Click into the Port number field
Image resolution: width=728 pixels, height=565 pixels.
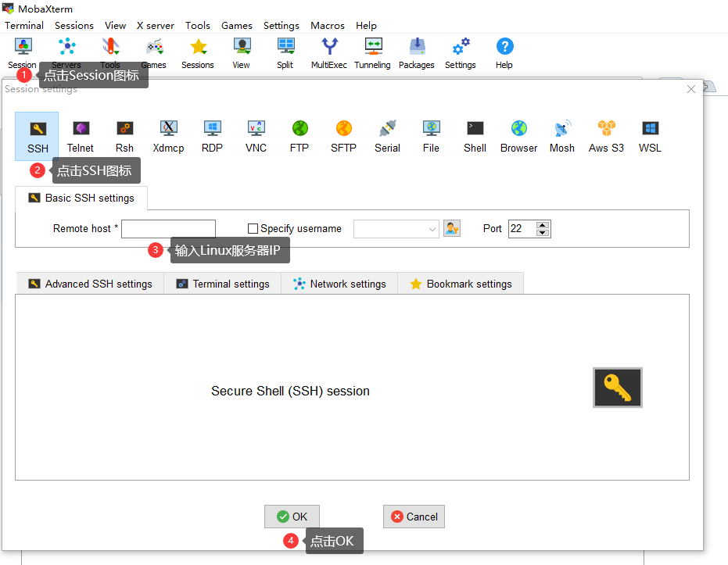pyautogui.click(x=522, y=229)
